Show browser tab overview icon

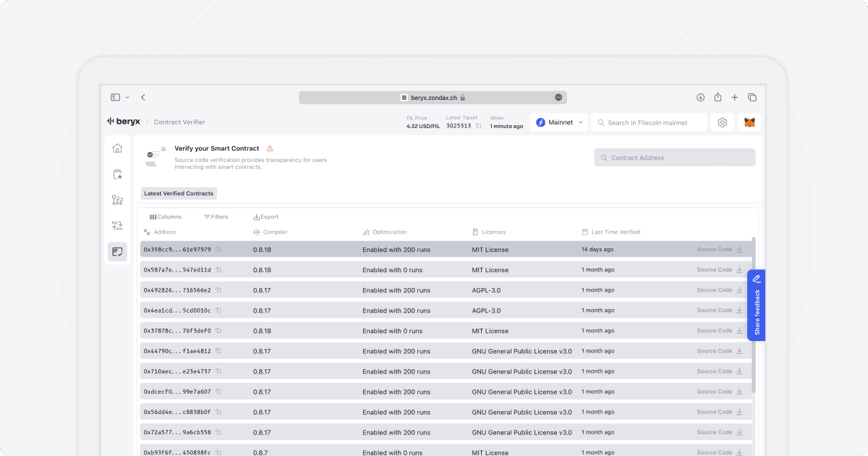pyautogui.click(x=752, y=97)
